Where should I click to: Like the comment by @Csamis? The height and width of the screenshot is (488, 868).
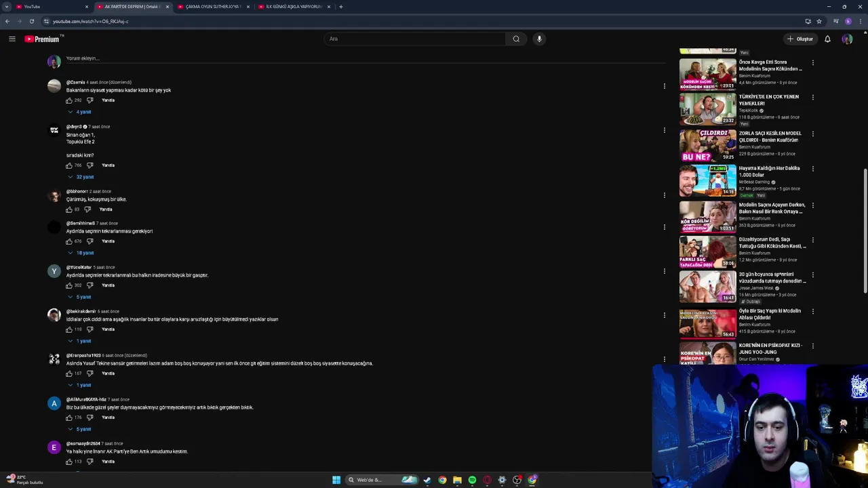(x=69, y=100)
